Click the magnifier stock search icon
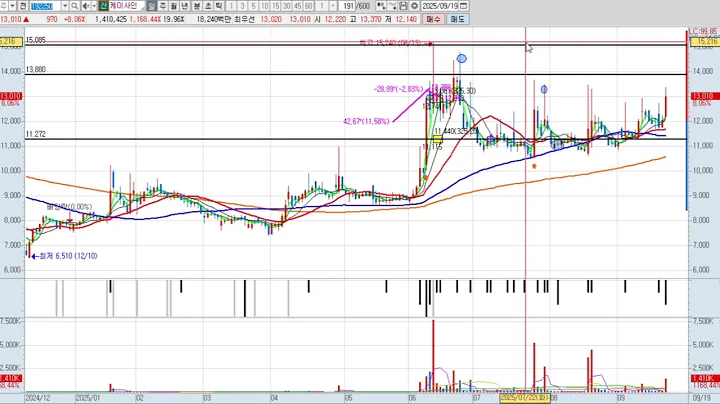 74,6
